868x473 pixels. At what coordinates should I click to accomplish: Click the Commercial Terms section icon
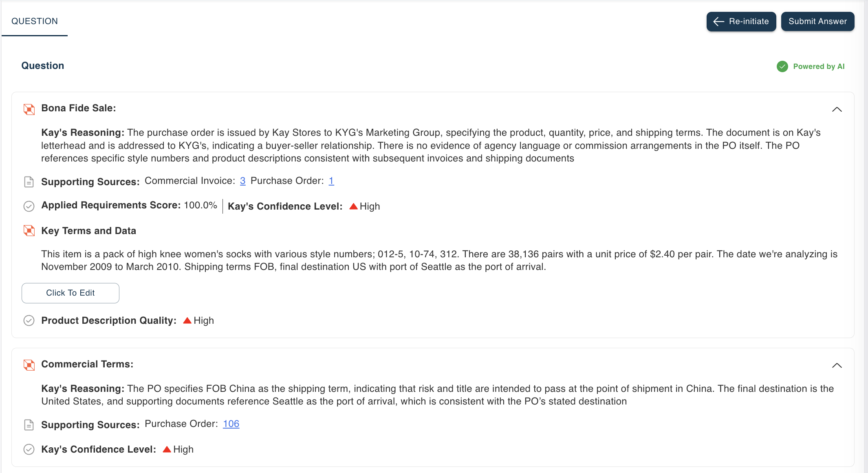tap(29, 365)
